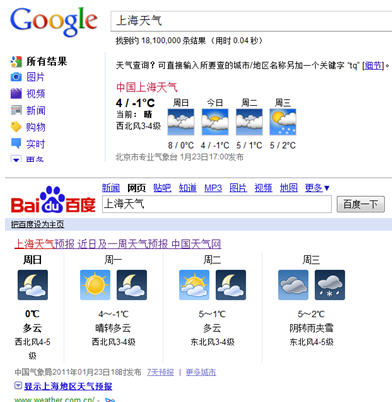Image resolution: width=392 pixels, height=402 pixels.
Task: Click Baidu's 周日 night cloud icon
Action: [33, 285]
